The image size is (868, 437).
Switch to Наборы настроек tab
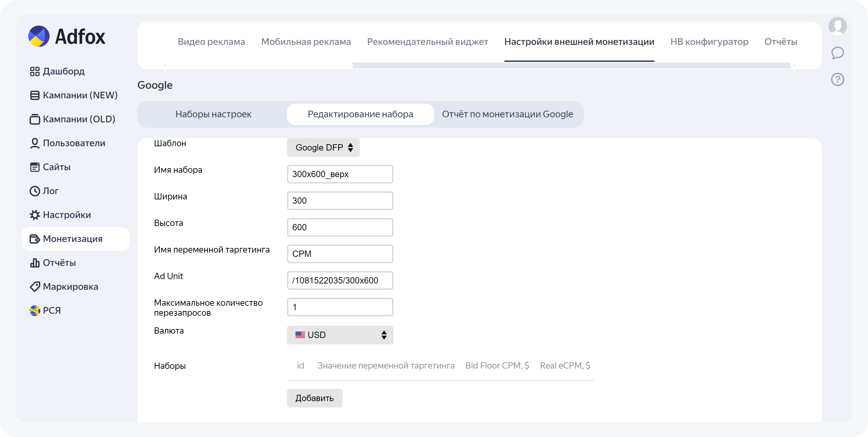pyautogui.click(x=213, y=114)
